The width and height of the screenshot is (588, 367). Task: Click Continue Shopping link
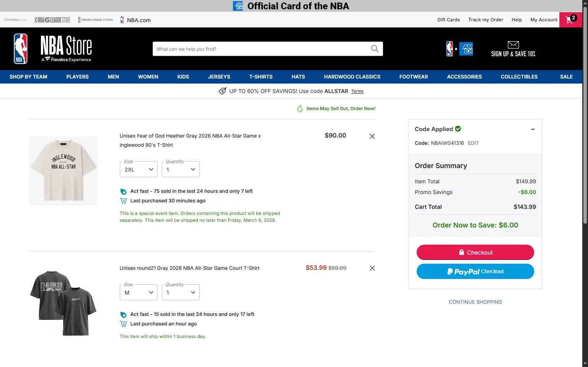475,302
